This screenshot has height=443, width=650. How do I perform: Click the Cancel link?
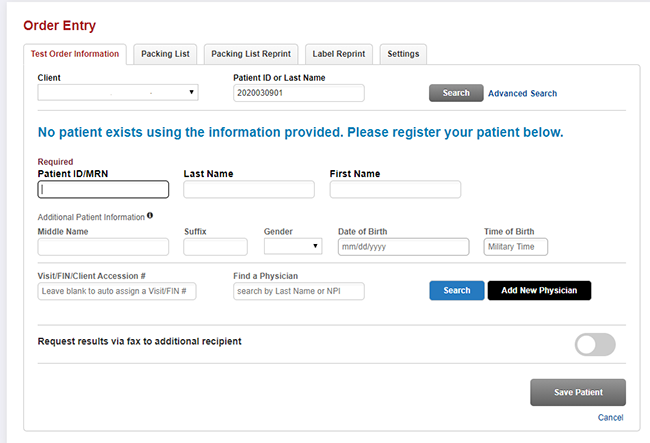coord(610,417)
